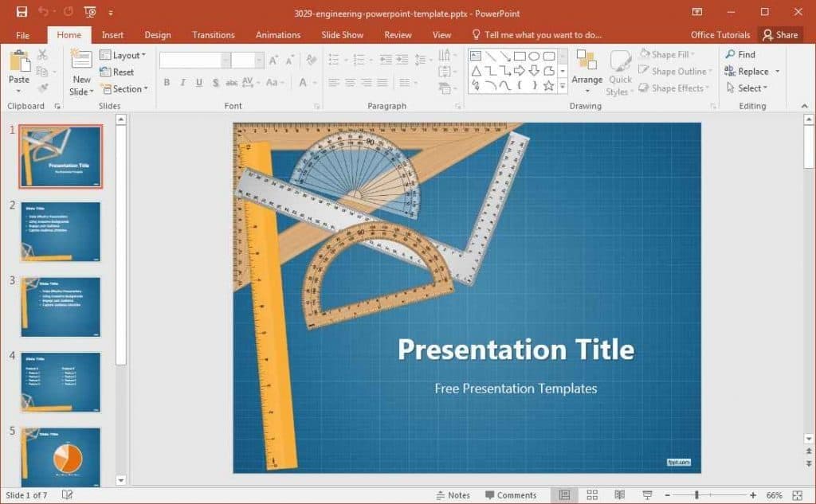
Task: Click the Reset button
Action: (x=117, y=72)
